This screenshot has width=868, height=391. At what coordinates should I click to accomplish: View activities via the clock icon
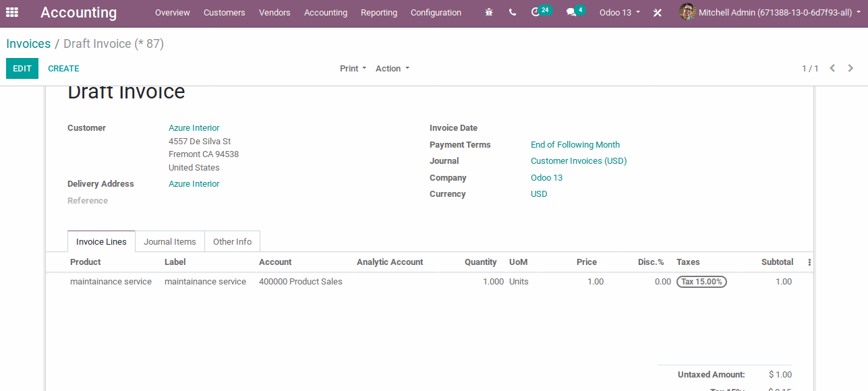click(x=535, y=12)
